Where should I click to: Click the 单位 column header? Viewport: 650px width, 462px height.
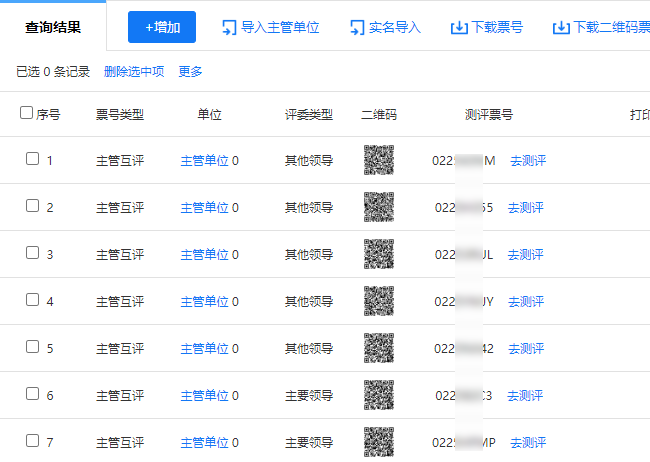pyautogui.click(x=209, y=114)
